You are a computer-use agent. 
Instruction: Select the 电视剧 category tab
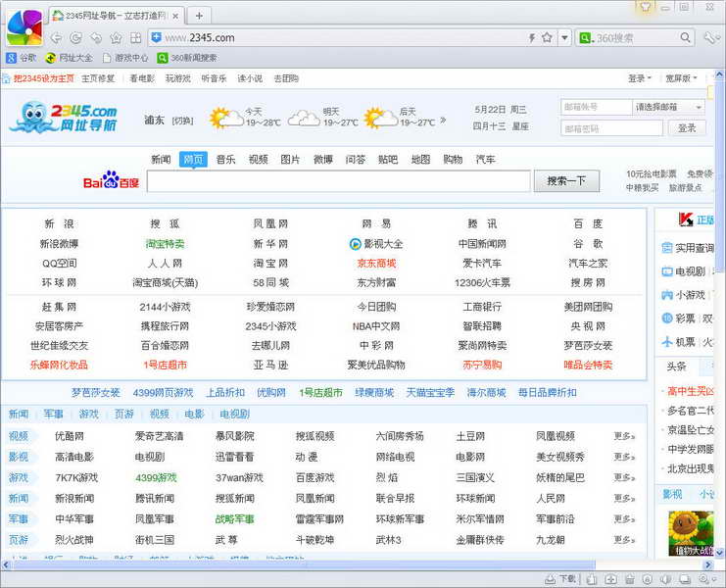(235, 414)
